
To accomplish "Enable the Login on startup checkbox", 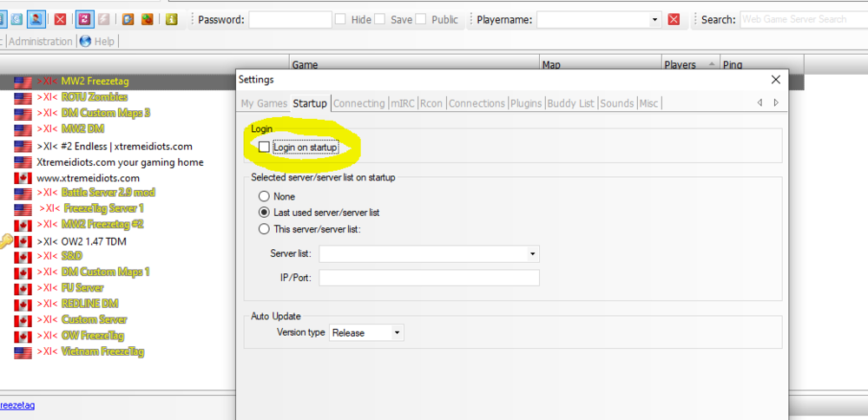I will point(264,148).
